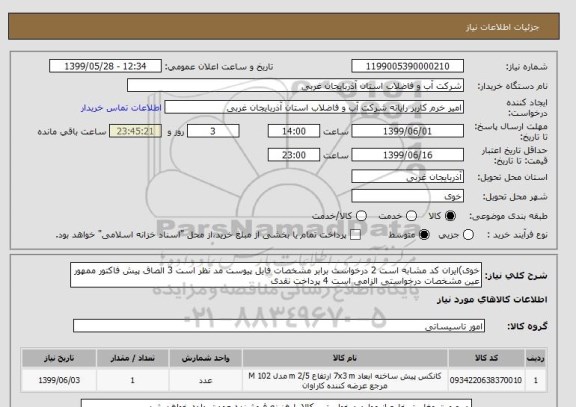
Task: Click the واحد شمارش column header
Action: coord(206,358)
